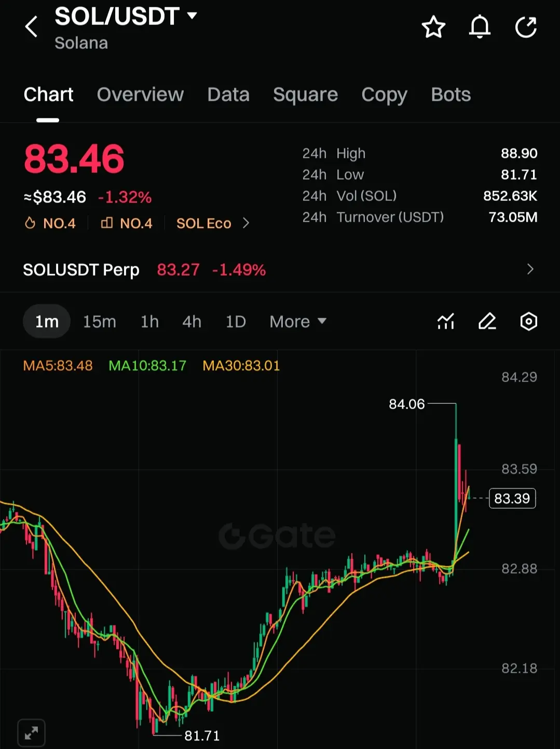560x749 pixels.
Task: Open chart settings hexagon icon
Action: (528, 322)
